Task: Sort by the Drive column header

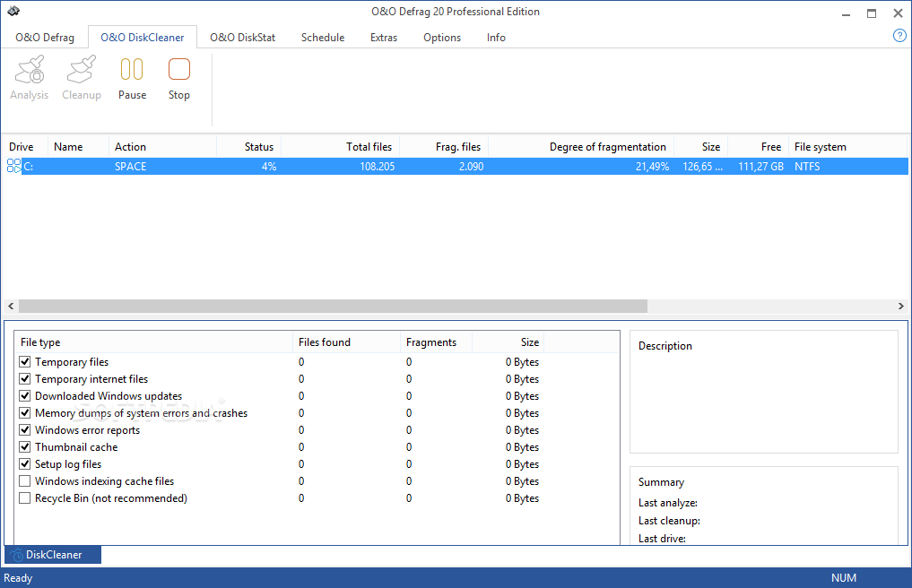Action: coord(26,147)
